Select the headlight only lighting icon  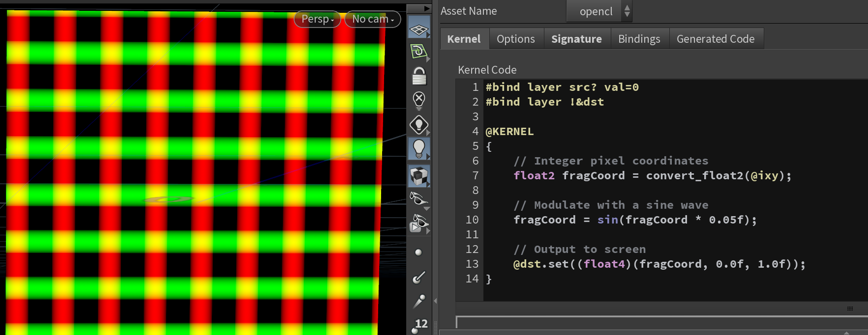click(419, 125)
